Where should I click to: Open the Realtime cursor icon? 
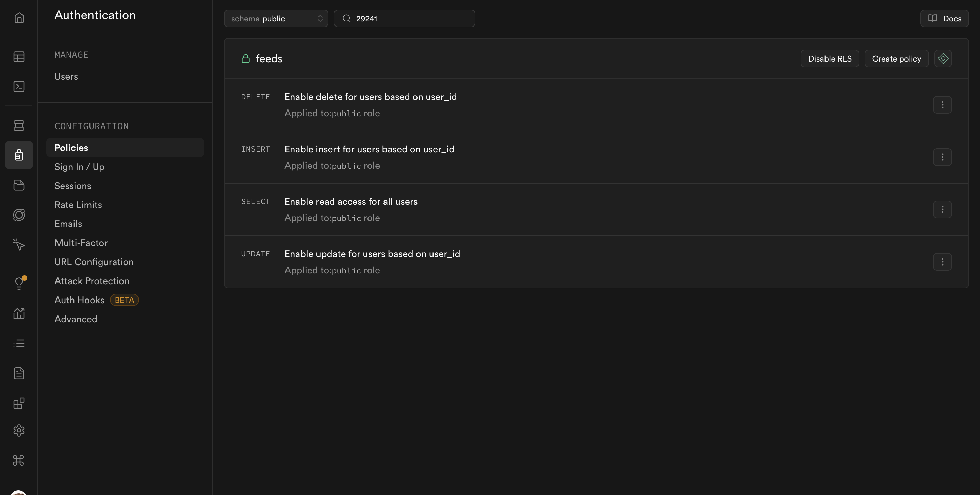[x=19, y=244]
